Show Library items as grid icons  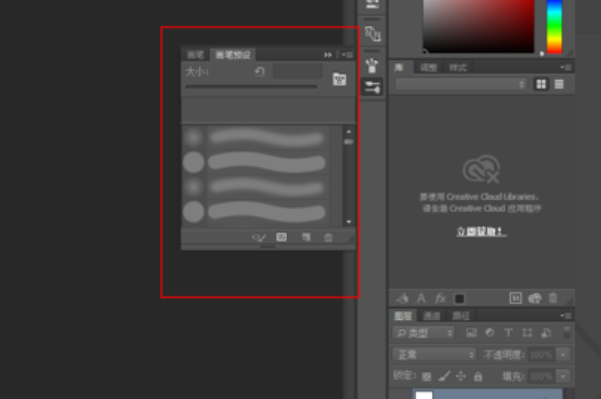click(541, 84)
